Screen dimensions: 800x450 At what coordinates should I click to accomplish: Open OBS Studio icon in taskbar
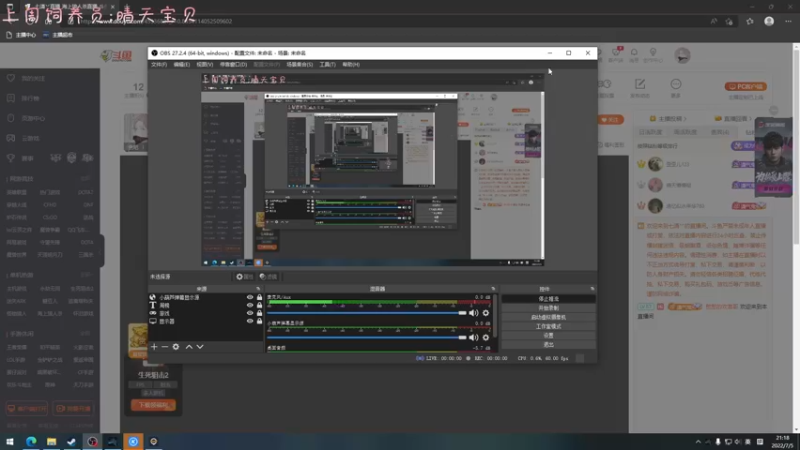(92, 441)
